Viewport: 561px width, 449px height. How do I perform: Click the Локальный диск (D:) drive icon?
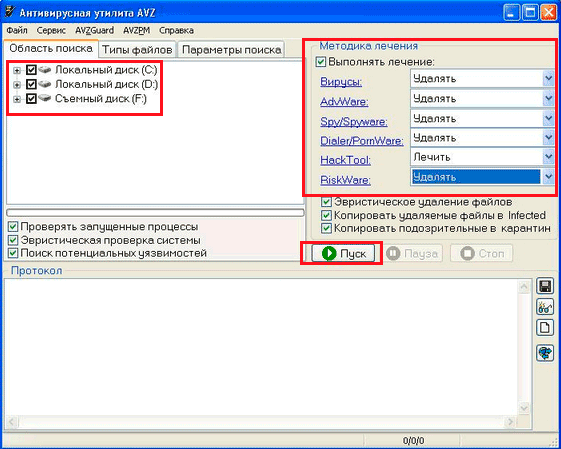[x=45, y=84]
